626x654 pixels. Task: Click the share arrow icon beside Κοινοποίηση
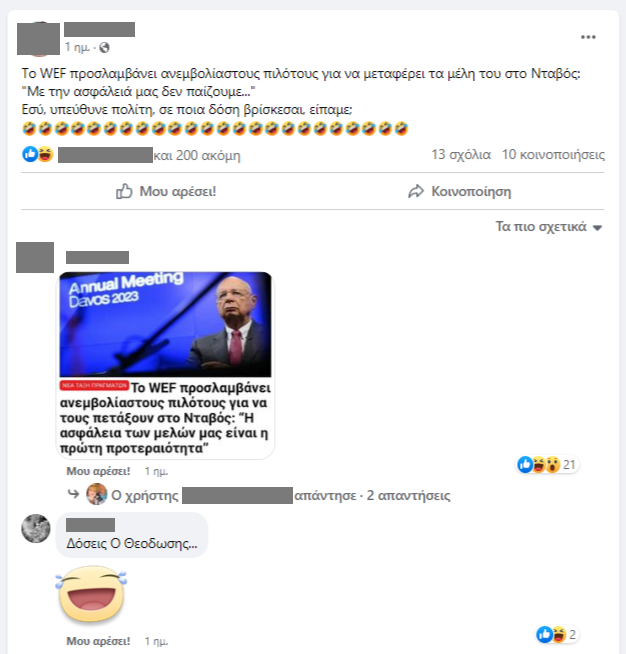point(416,191)
